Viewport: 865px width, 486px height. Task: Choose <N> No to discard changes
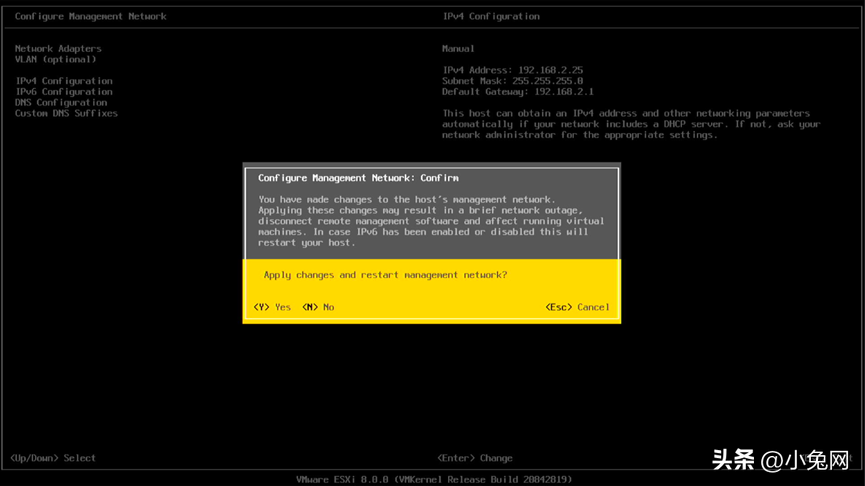tap(318, 307)
